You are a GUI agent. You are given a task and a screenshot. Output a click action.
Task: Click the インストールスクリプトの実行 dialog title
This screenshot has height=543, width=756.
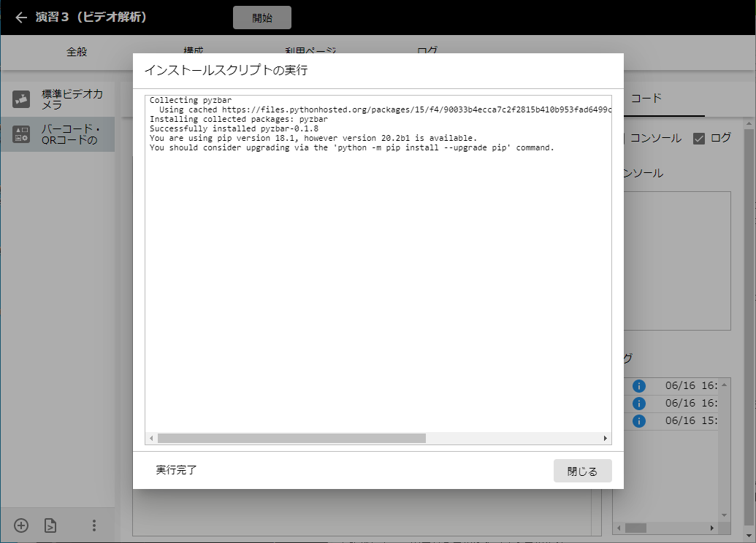point(226,70)
